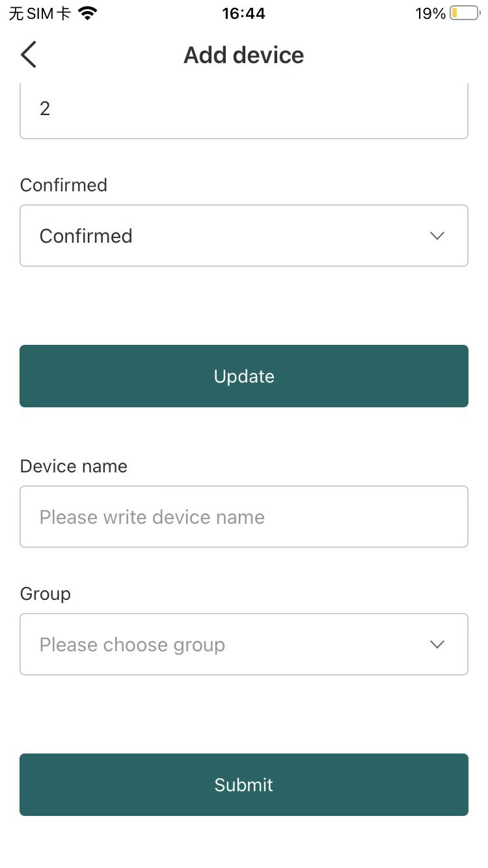
Task: Click the Confirmed label above the dropdown
Action: click(x=64, y=185)
